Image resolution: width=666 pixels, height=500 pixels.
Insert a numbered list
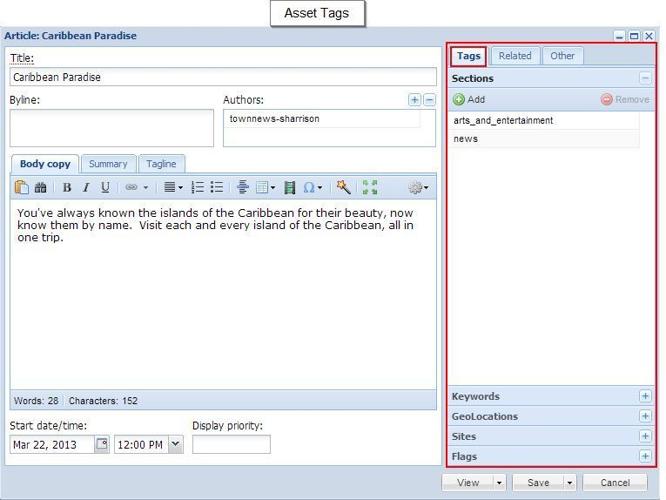pyautogui.click(x=198, y=187)
